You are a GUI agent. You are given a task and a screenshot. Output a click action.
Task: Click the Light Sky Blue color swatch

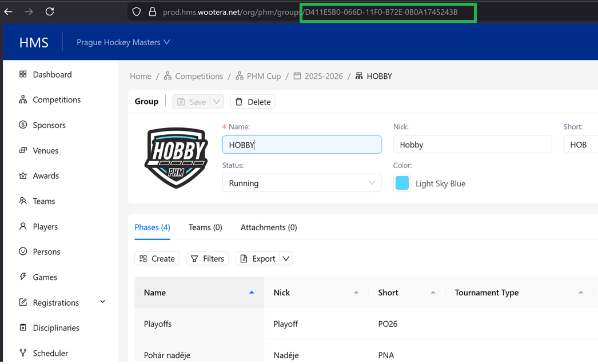(402, 183)
